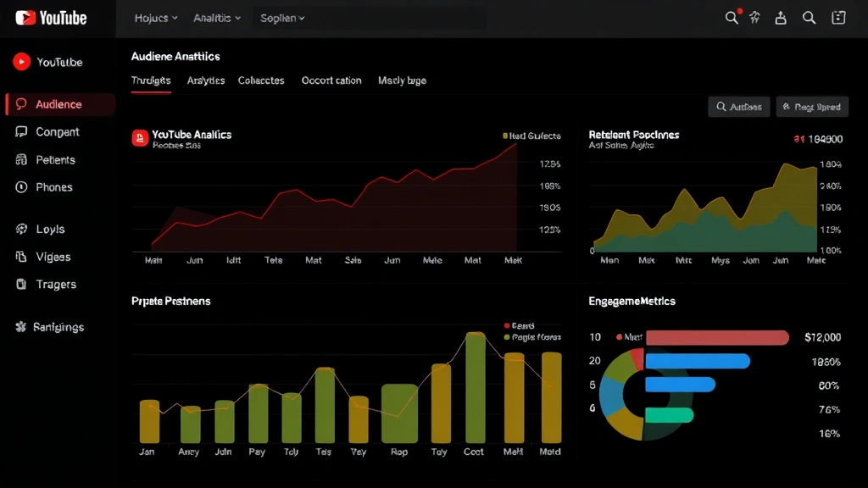Open Vigees from the sidebar icon
868x488 pixels.
point(21,257)
